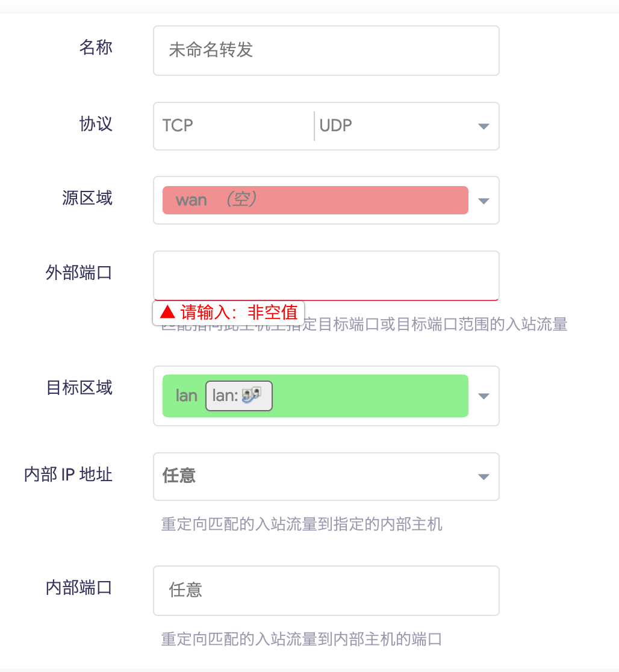Screen dimensions: 619x672
Task: Expand the 协议 dropdown arrow
Action: coord(482,126)
